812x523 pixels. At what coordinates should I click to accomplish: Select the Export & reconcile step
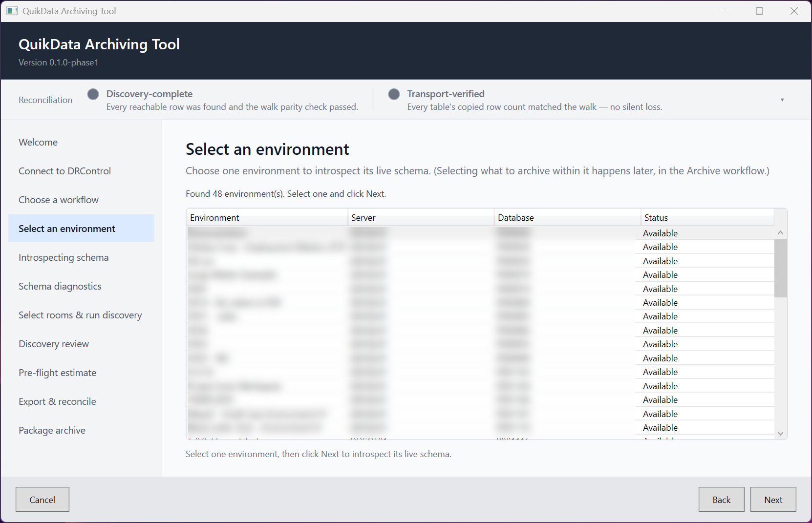(x=81, y=401)
